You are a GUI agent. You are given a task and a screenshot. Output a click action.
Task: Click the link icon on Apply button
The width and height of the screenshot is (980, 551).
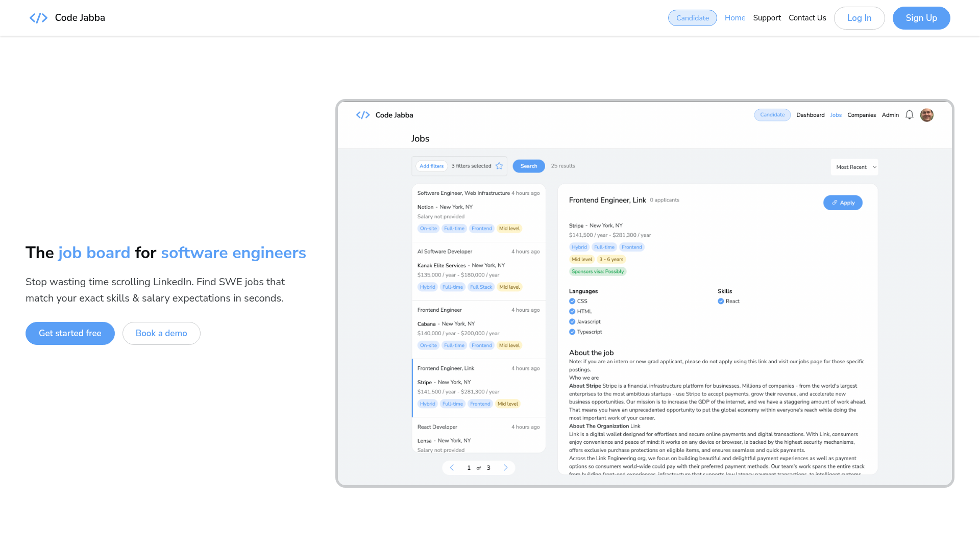(835, 203)
